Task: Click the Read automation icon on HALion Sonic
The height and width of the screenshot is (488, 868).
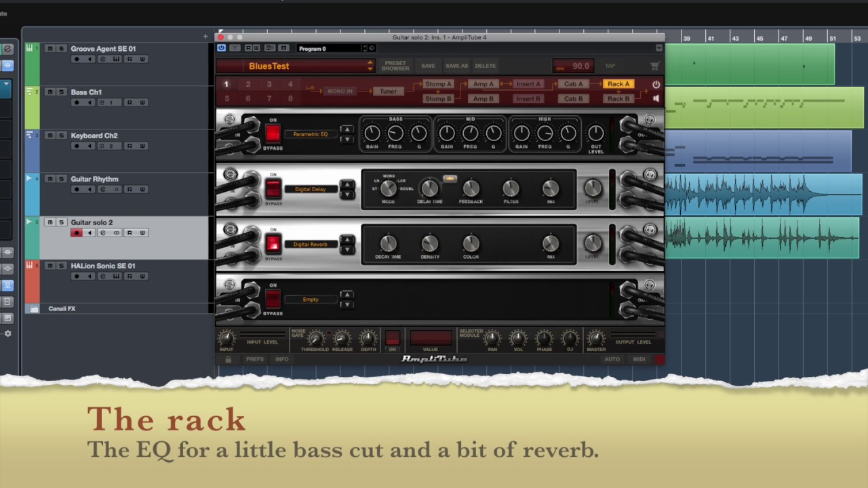Action: (x=130, y=276)
